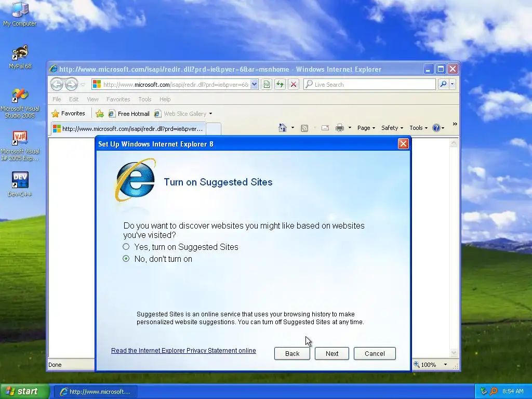Click the IE taskbar window button

[x=96, y=392]
